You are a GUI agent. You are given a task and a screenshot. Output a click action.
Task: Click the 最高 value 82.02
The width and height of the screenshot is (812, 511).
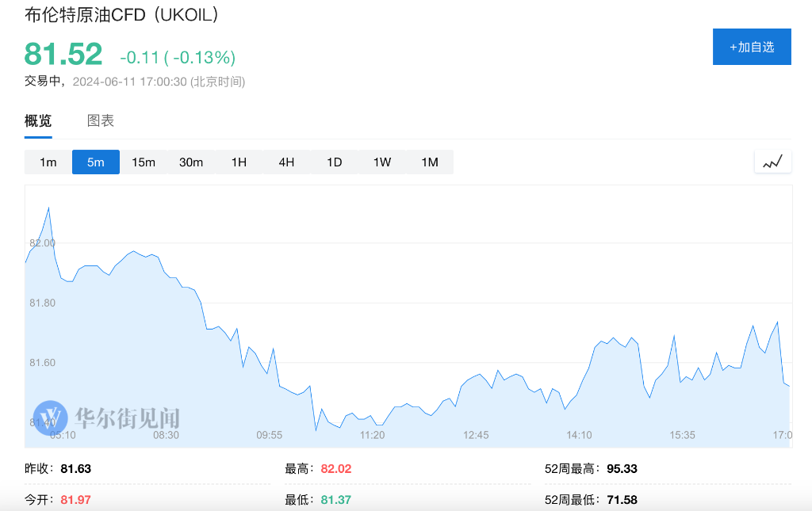[336, 468]
